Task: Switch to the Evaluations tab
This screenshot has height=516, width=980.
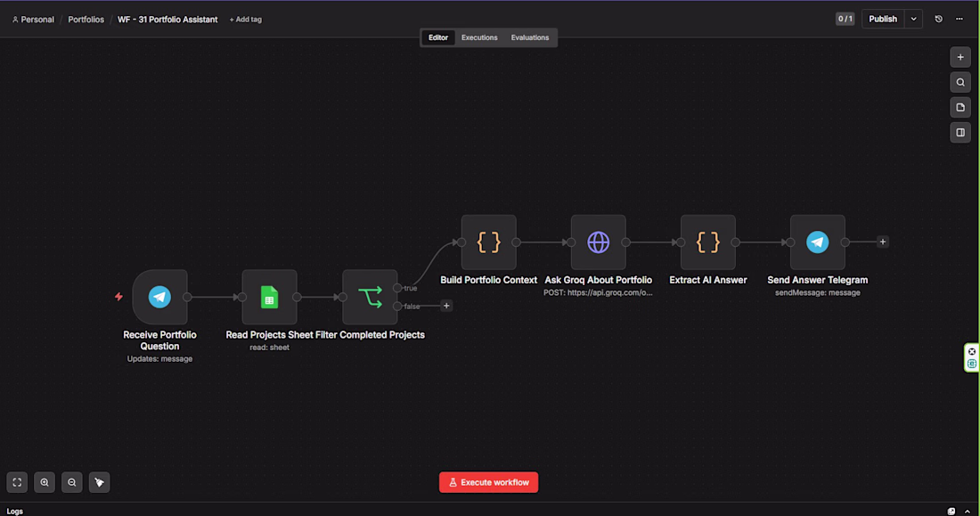Action: click(530, 37)
